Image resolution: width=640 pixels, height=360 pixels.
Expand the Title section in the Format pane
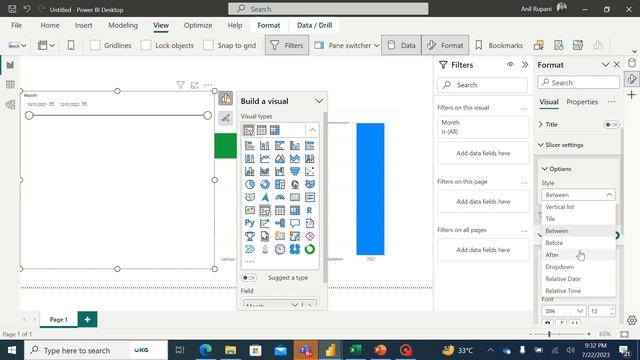pos(541,124)
